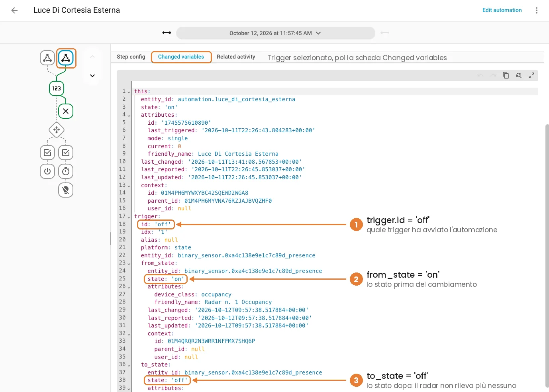
Task: Collapse the to_state block at line 36
Action: (x=129, y=365)
